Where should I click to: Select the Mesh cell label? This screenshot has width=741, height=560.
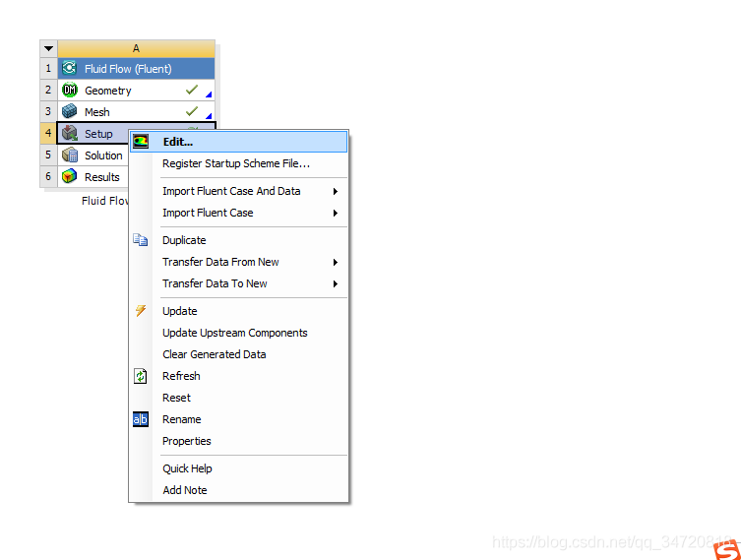coord(96,112)
